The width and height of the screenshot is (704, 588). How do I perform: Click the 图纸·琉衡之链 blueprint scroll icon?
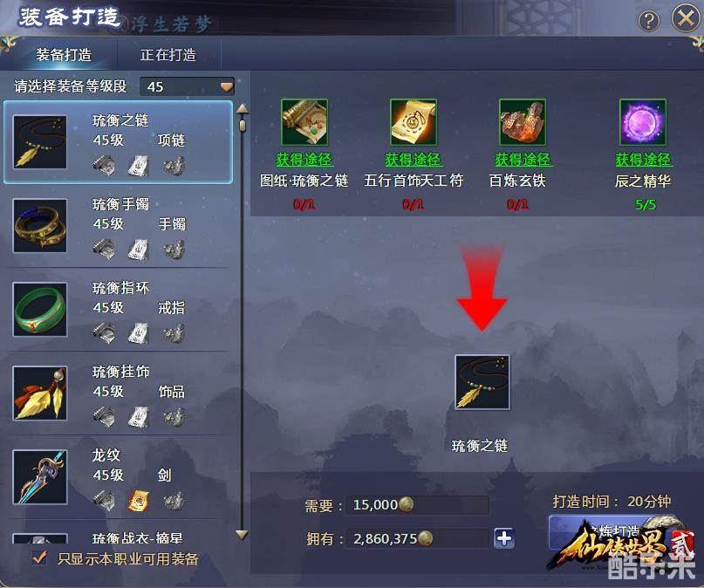304,122
